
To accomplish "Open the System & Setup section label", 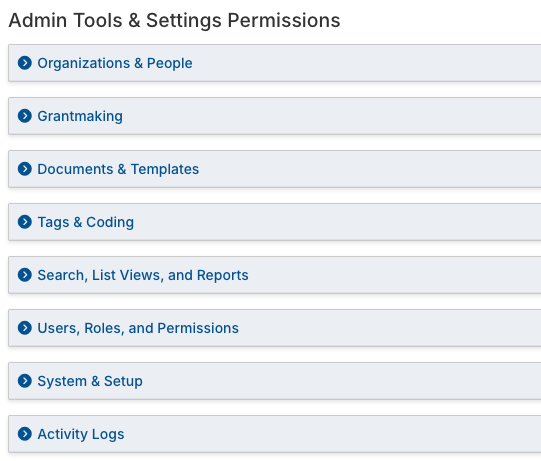I will coord(90,382).
